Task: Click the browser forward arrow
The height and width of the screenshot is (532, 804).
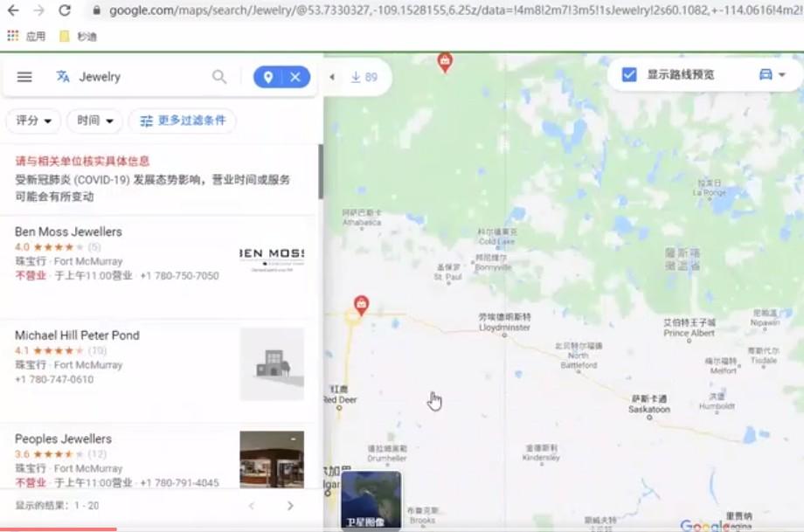Action: [39, 10]
